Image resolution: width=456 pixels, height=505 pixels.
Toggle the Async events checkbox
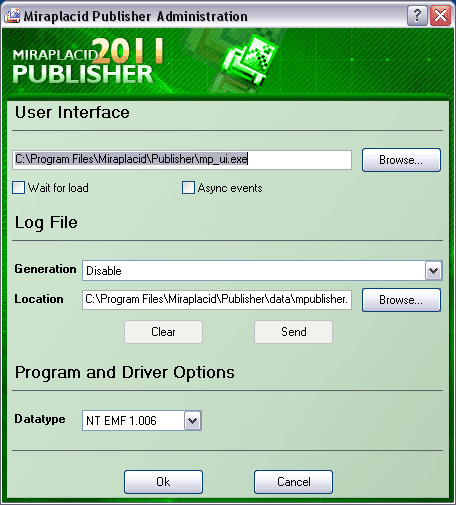(x=188, y=188)
